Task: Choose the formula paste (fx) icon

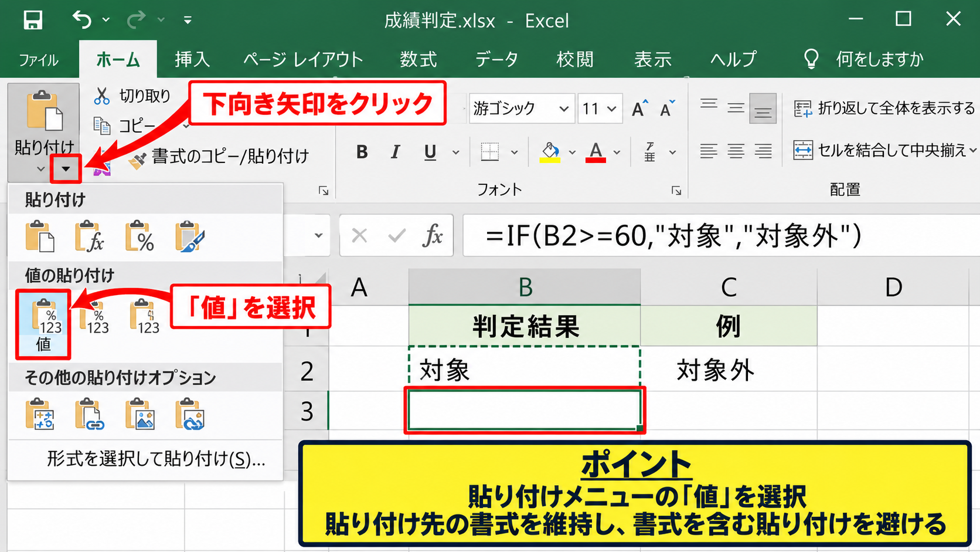Action: tap(90, 236)
